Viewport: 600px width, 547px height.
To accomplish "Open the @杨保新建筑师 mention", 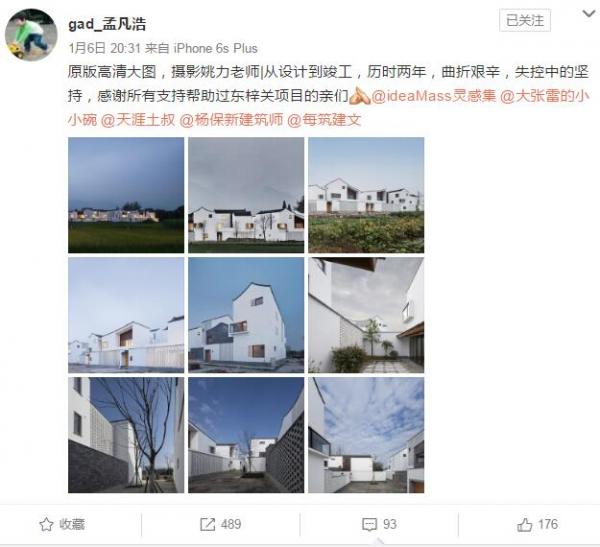I will tap(231, 120).
